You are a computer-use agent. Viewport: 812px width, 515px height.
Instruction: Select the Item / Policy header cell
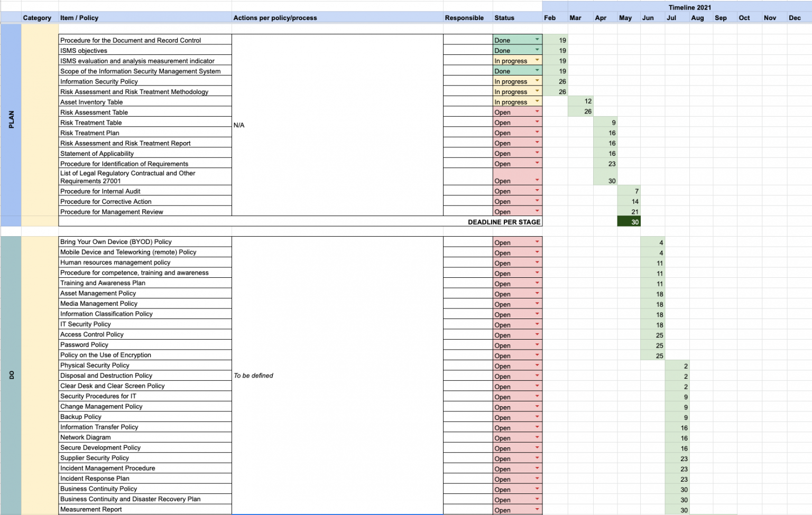[x=79, y=18]
